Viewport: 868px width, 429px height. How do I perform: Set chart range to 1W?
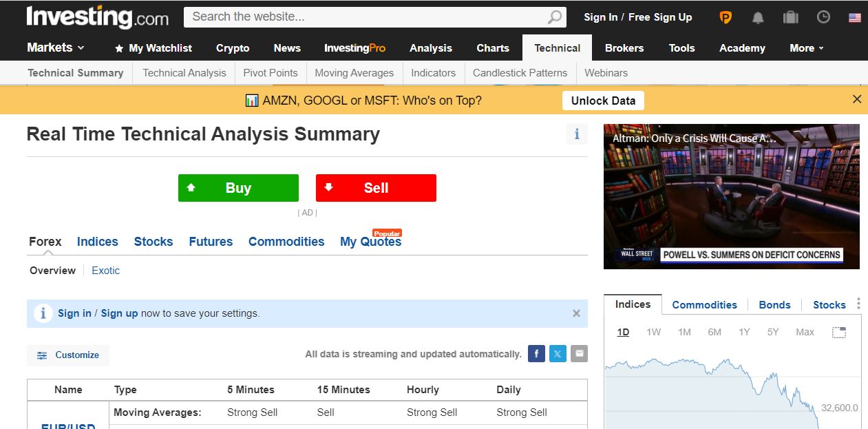click(x=653, y=332)
